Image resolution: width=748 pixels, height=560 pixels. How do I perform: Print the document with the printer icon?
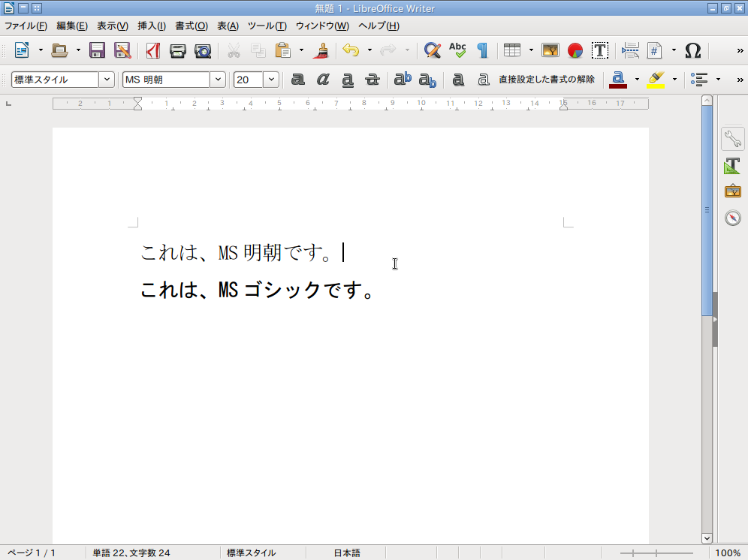point(177,50)
